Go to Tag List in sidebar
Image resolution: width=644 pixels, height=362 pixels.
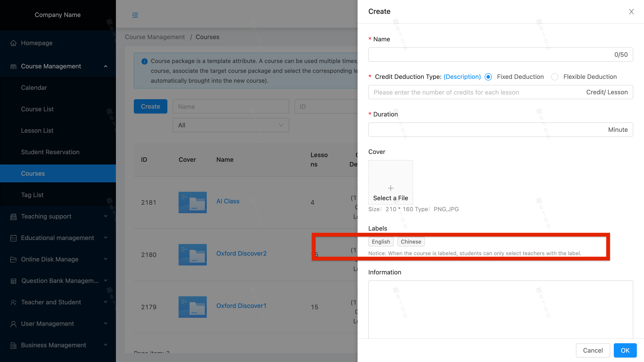coord(32,195)
